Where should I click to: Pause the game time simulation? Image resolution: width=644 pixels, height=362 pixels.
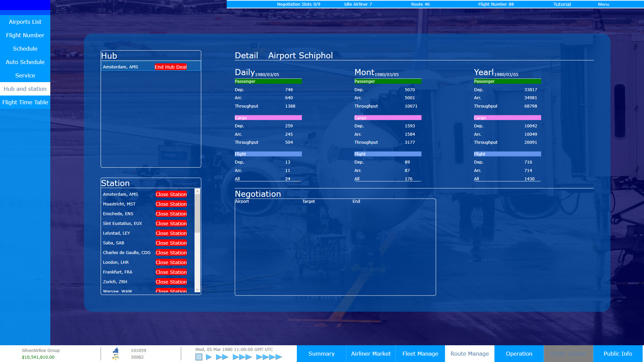200,357
